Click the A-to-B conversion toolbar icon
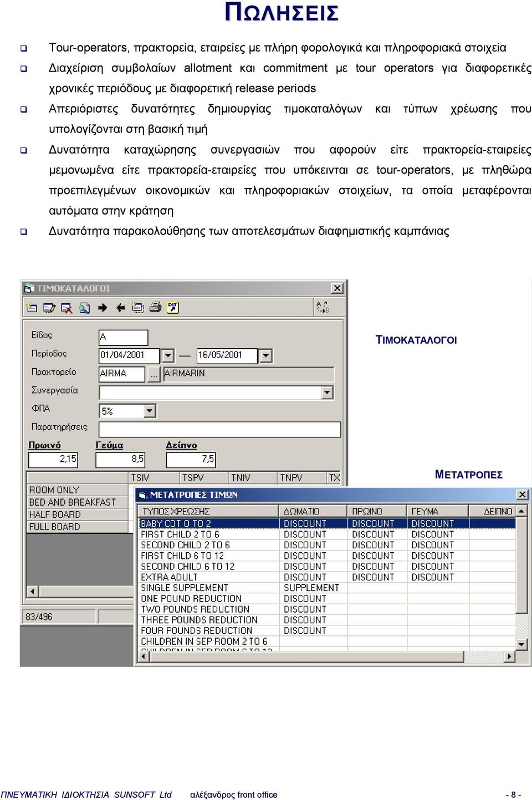Viewport: 532px width, 800px height. click(x=323, y=307)
